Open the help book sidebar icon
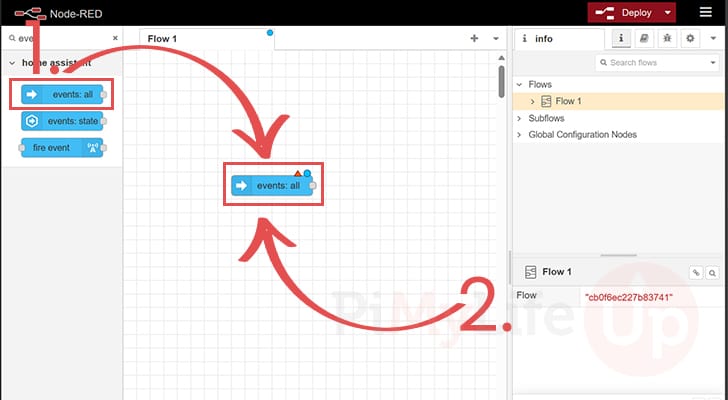The width and height of the screenshot is (728, 400). pyautogui.click(x=644, y=39)
